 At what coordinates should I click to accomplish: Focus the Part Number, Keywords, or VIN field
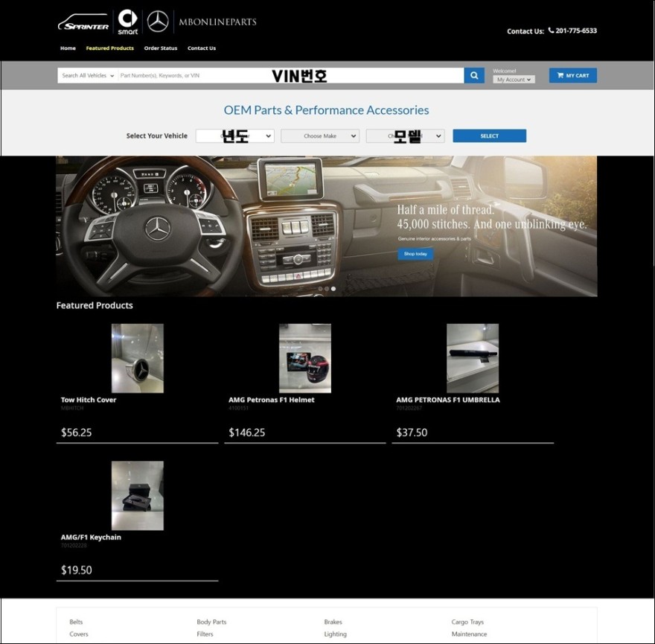291,76
